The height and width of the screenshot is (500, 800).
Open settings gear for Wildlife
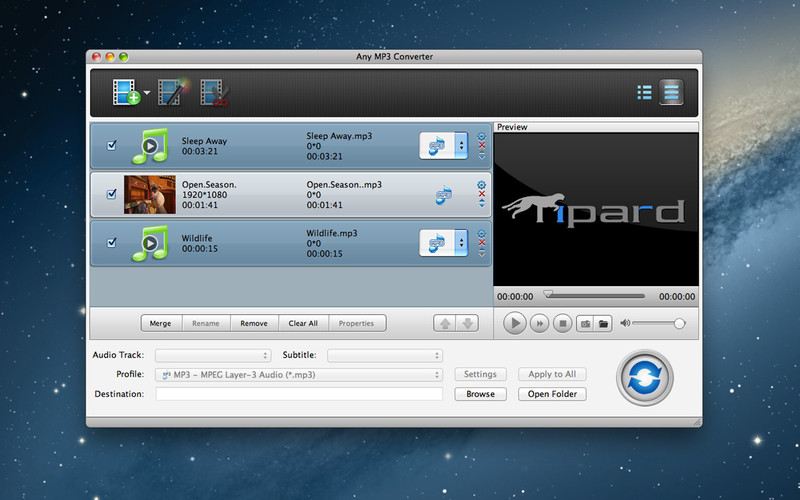click(482, 234)
